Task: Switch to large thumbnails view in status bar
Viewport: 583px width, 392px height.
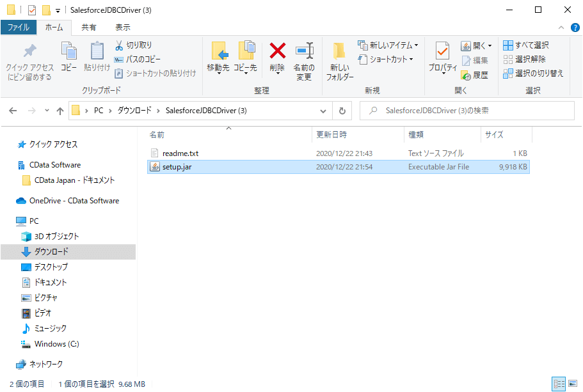Action: pos(573,384)
